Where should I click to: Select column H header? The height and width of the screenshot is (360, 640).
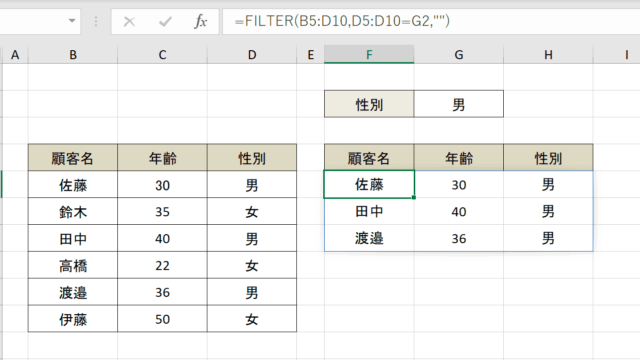(548, 55)
